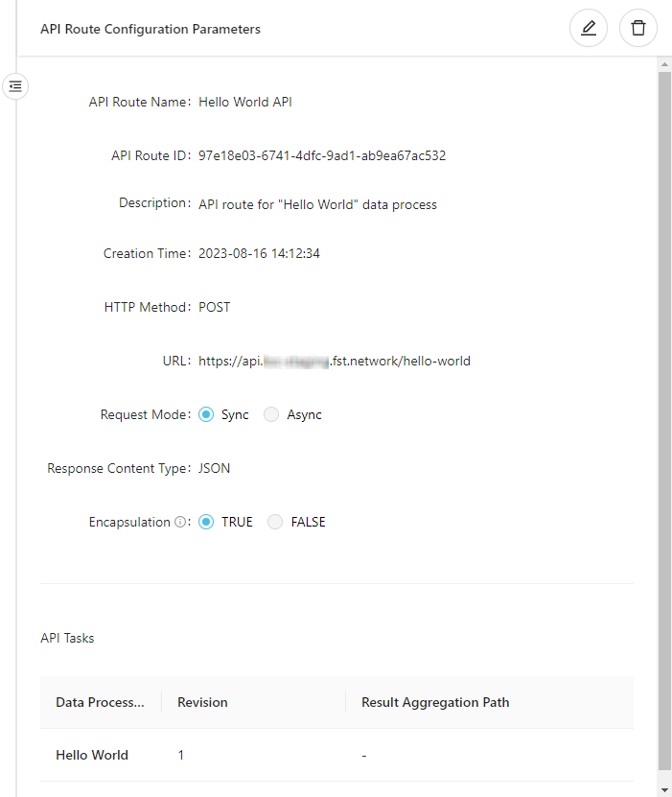
Task: Click the Data Process column header
Action: (100, 702)
